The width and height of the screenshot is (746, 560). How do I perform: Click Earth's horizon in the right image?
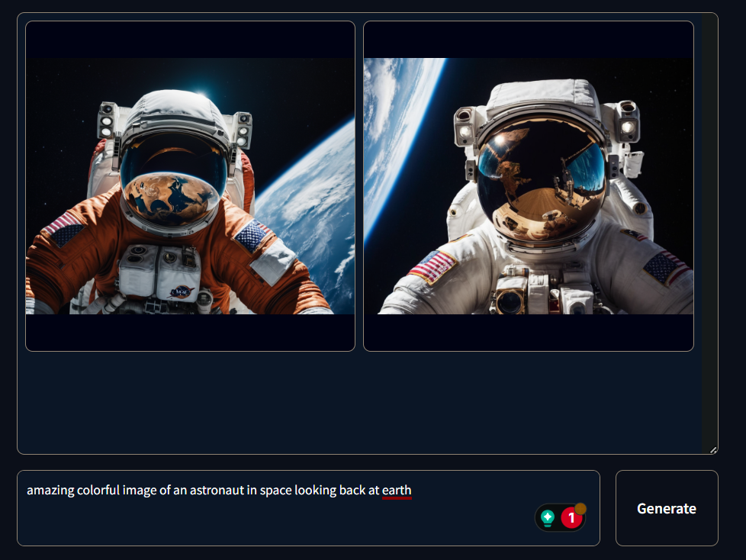click(404, 143)
